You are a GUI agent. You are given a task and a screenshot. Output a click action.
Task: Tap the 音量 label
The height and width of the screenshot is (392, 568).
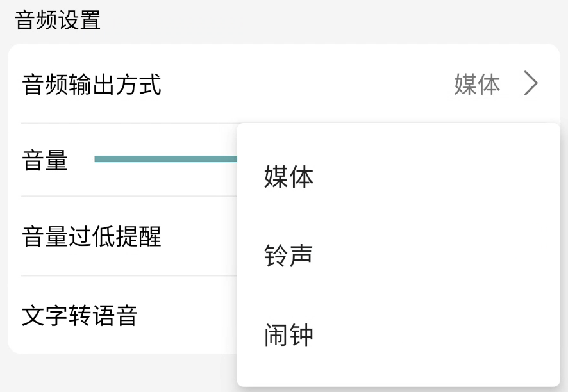pos(45,160)
